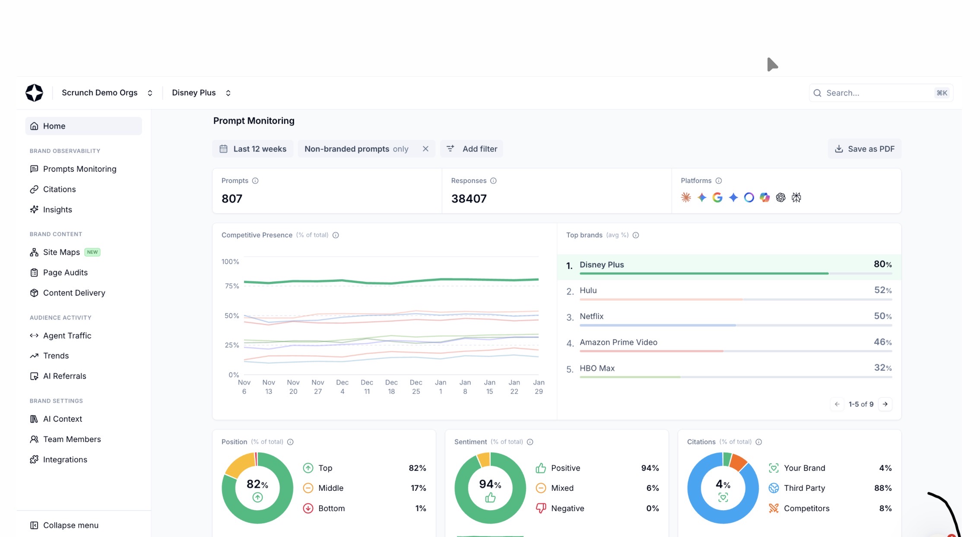980x537 pixels.
Task: Click the down-arrow icon beside Bottom
Action: pos(308,508)
